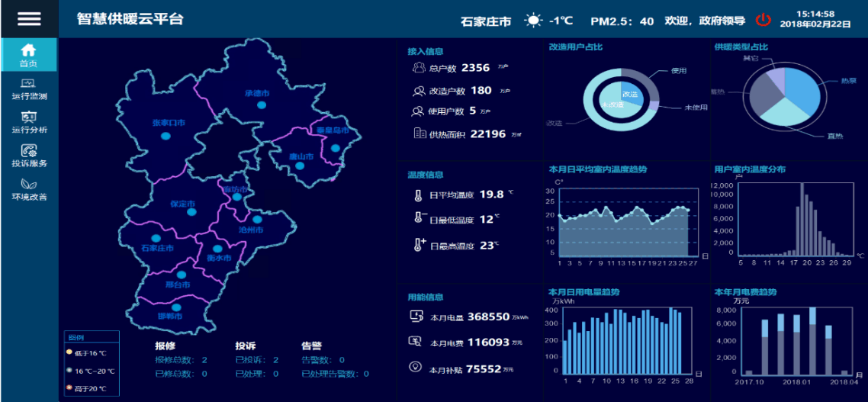
Task: Click the 供热面积 building icon
Action: click(418, 133)
